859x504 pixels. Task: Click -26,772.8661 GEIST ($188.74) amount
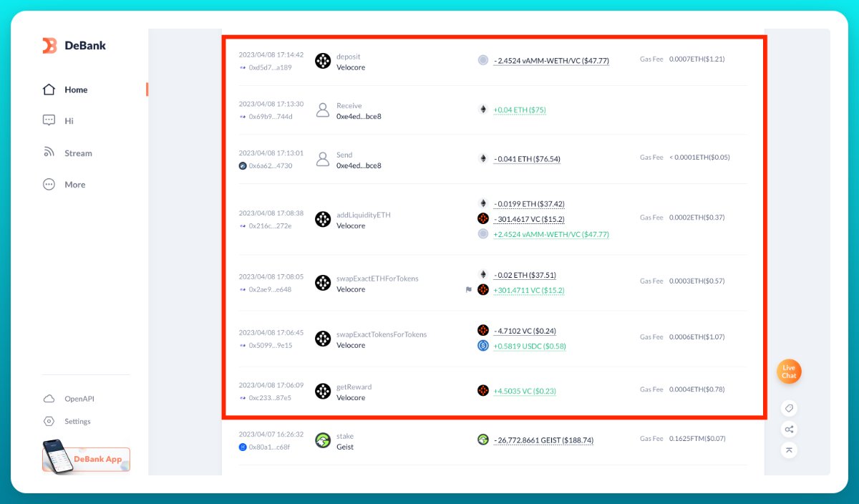(543, 440)
